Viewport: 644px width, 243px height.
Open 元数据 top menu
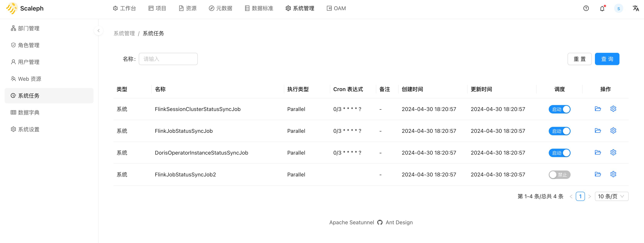[220, 8]
